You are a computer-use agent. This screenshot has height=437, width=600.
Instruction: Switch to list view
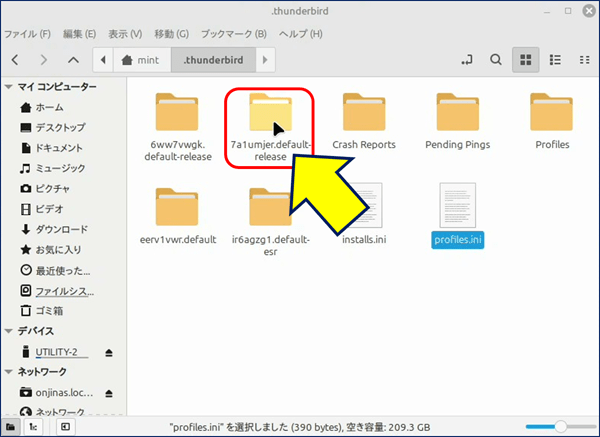click(x=555, y=60)
